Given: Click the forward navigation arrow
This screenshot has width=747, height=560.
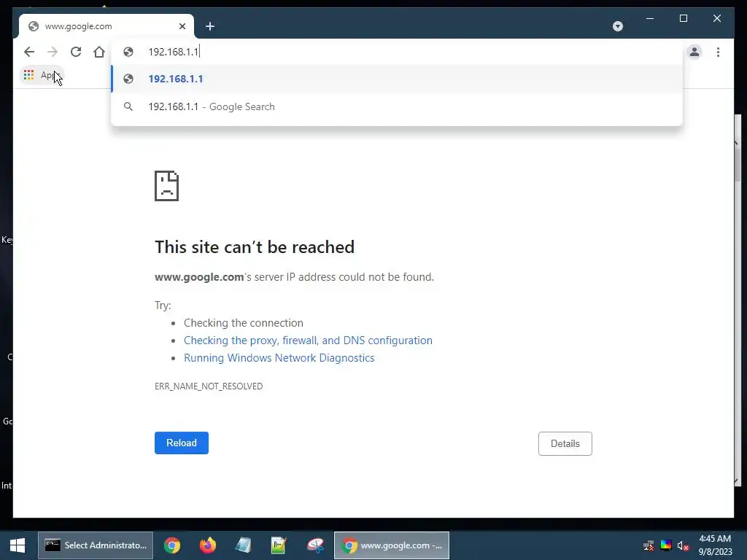Looking at the screenshot, I should pos(53,52).
